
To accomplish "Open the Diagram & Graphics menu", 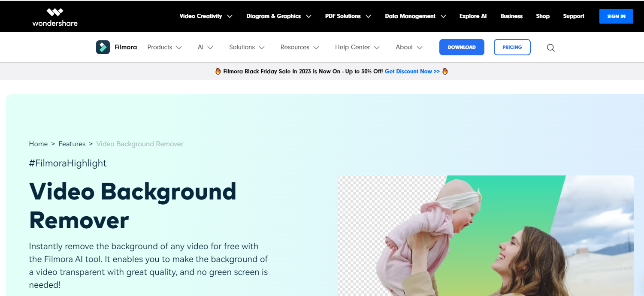I will (273, 16).
